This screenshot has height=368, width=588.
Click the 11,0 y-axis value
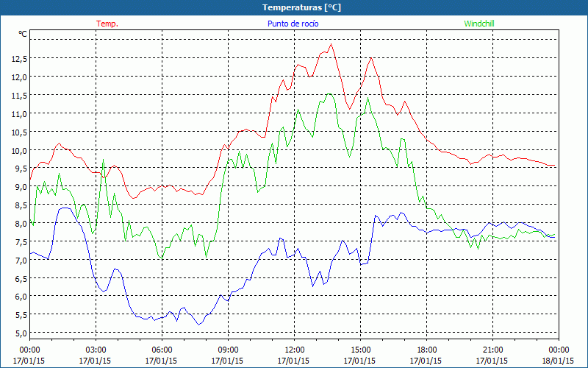pos(19,113)
